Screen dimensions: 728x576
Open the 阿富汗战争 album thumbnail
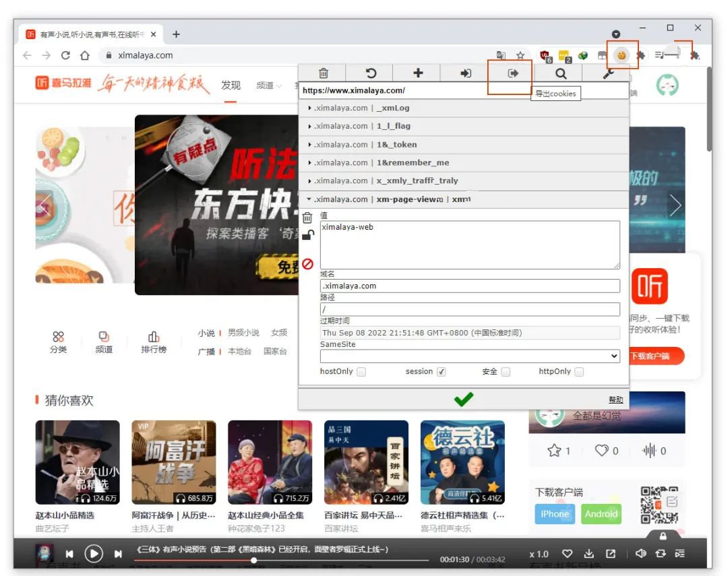click(x=174, y=462)
